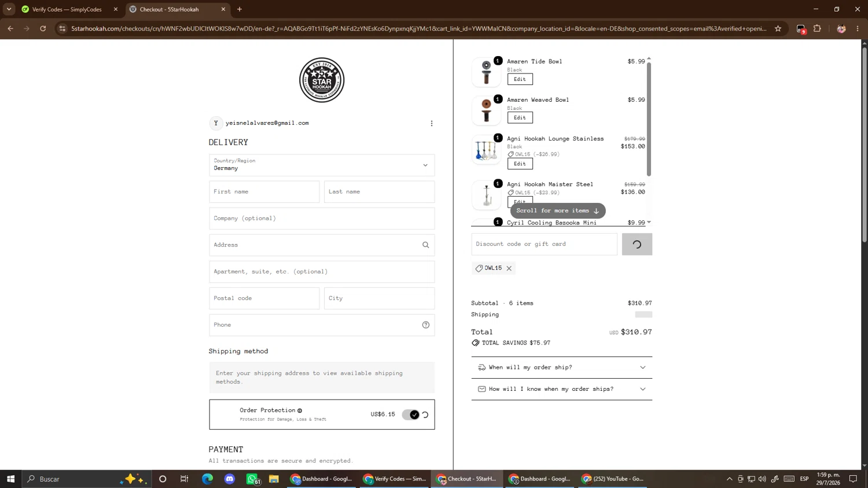868x488 pixels.
Task: Open a new browser tab
Action: 240,9
